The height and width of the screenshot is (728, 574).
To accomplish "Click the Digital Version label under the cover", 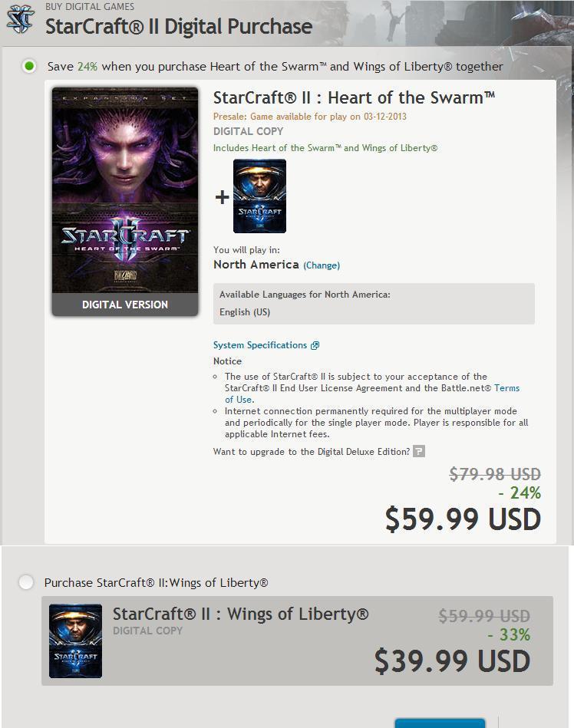I will click(125, 305).
